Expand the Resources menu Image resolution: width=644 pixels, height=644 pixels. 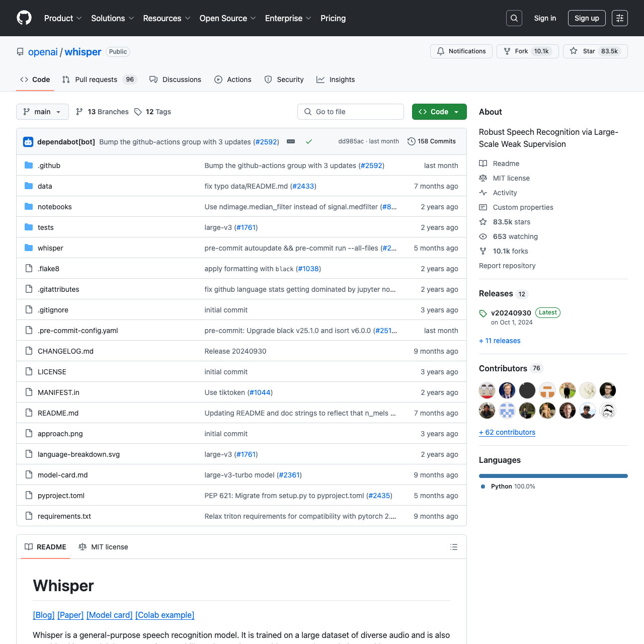(167, 18)
